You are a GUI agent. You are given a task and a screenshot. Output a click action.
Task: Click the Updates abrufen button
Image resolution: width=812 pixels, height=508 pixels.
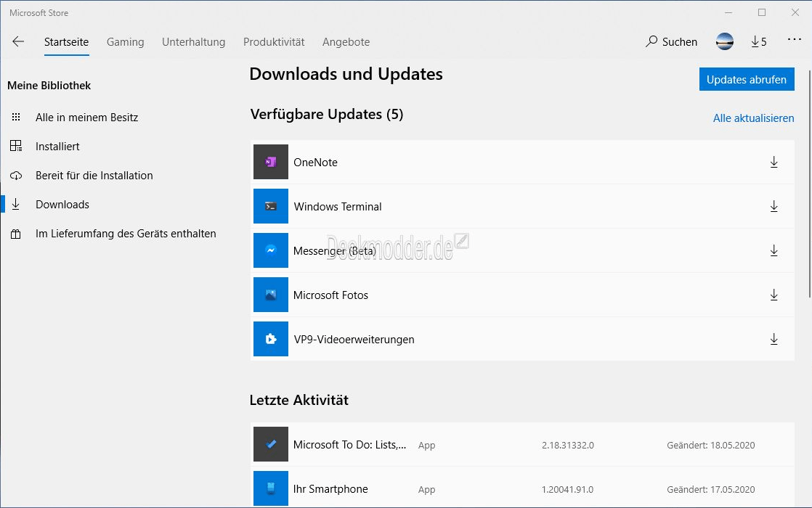[747, 79]
